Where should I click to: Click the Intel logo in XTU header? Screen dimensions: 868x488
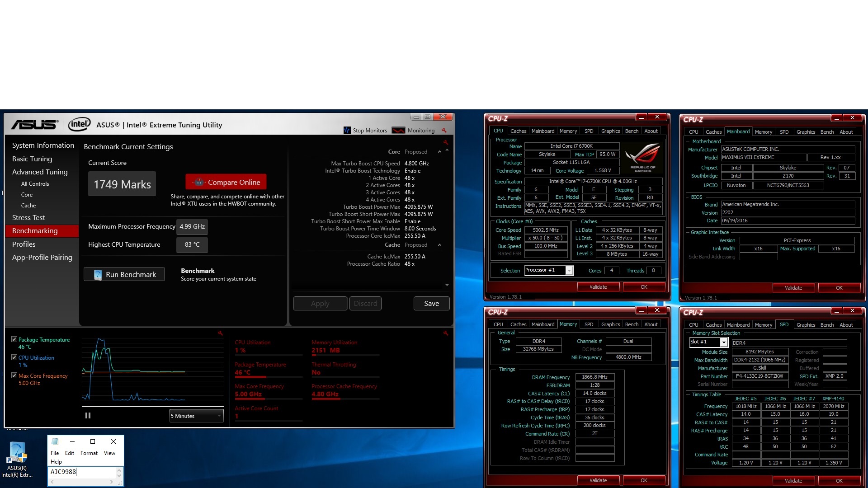coord(79,124)
